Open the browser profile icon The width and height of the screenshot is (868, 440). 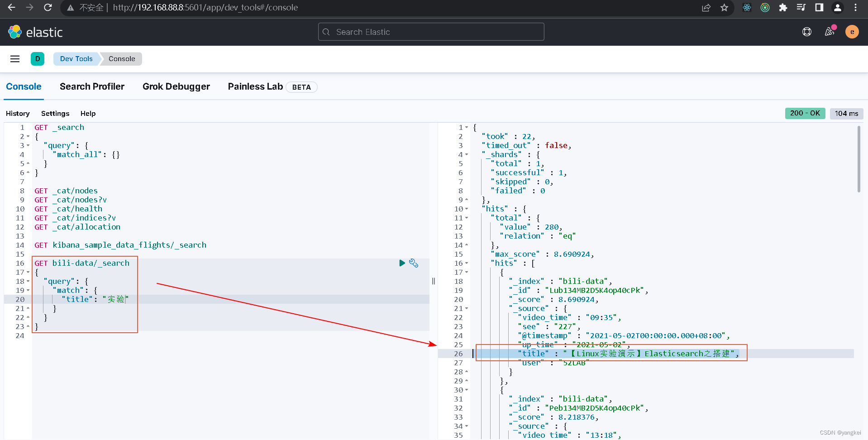838,8
